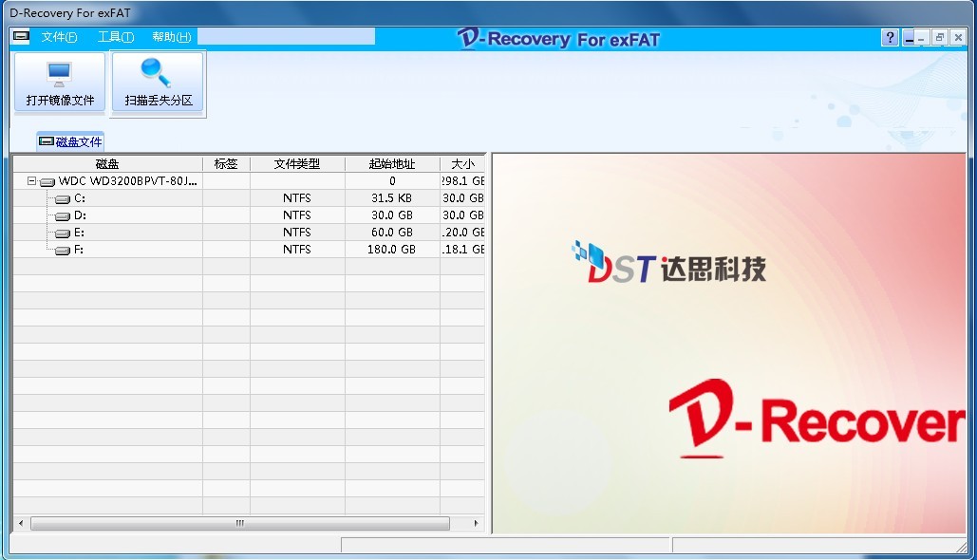Click the scan lost partition magnifier icon
The width and height of the screenshot is (977, 560).
point(157,73)
